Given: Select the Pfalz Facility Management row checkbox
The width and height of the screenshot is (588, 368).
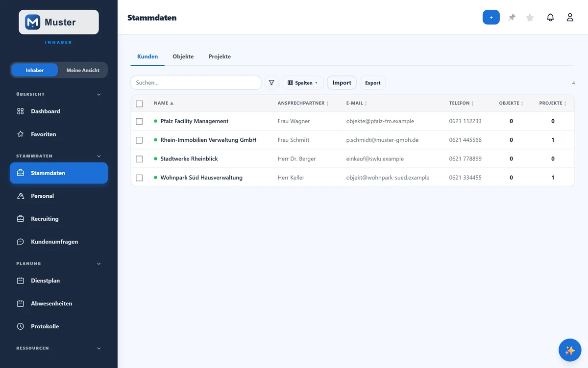Looking at the screenshot, I should pos(139,121).
